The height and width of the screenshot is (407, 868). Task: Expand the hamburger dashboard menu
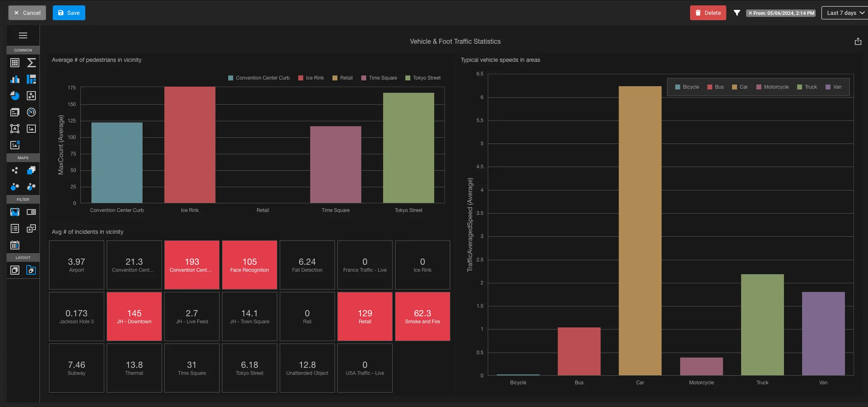click(23, 35)
